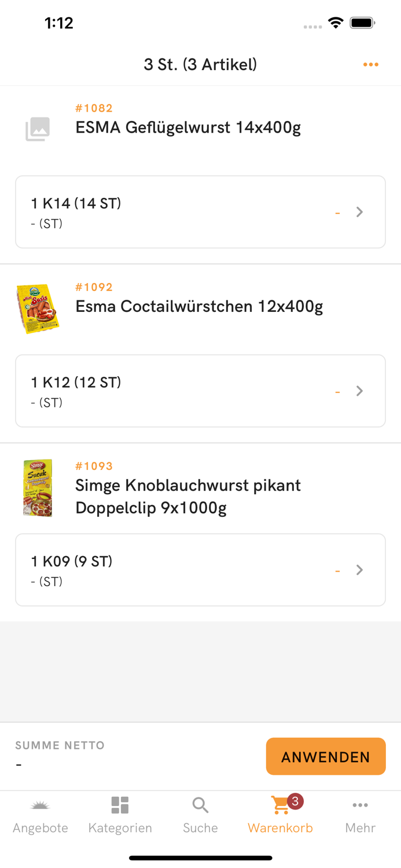Image resolution: width=401 pixels, height=868 pixels.
Task: Expand the 1 K09 (9 ST) row
Action: click(x=359, y=569)
